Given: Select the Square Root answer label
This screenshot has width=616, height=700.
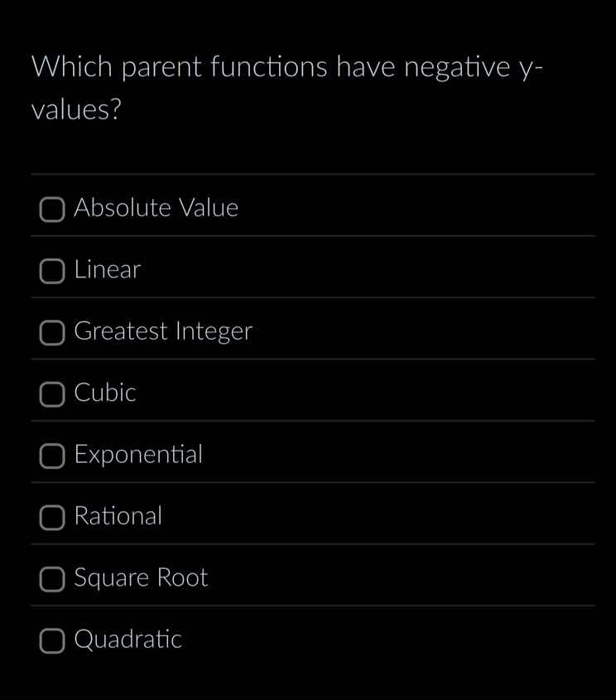Looking at the screenshot, I should click(141, 577).
